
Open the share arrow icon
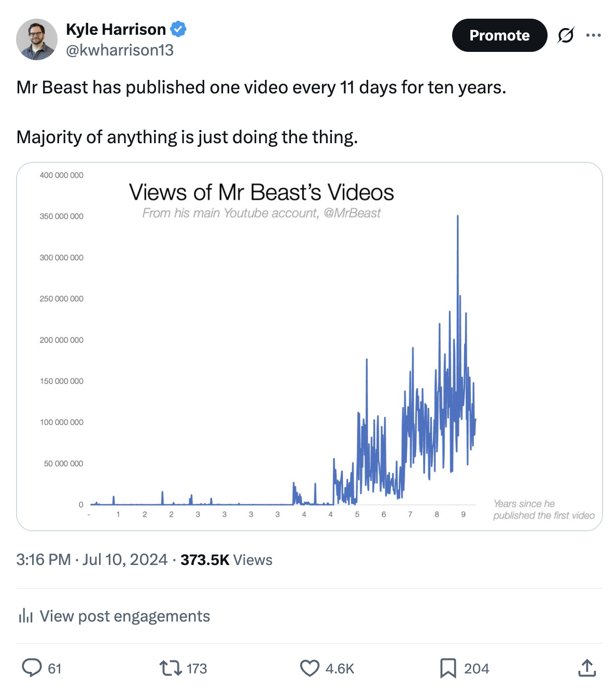point(586,668)
